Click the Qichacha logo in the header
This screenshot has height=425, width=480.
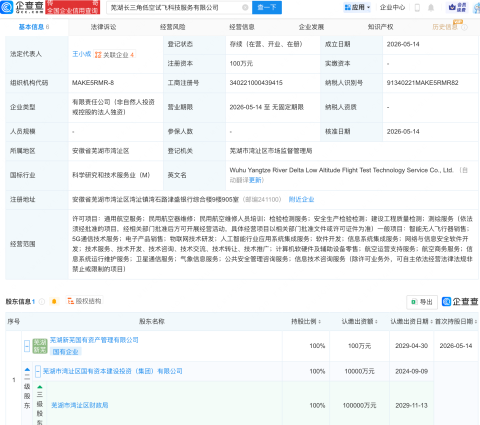coord(22,7)
